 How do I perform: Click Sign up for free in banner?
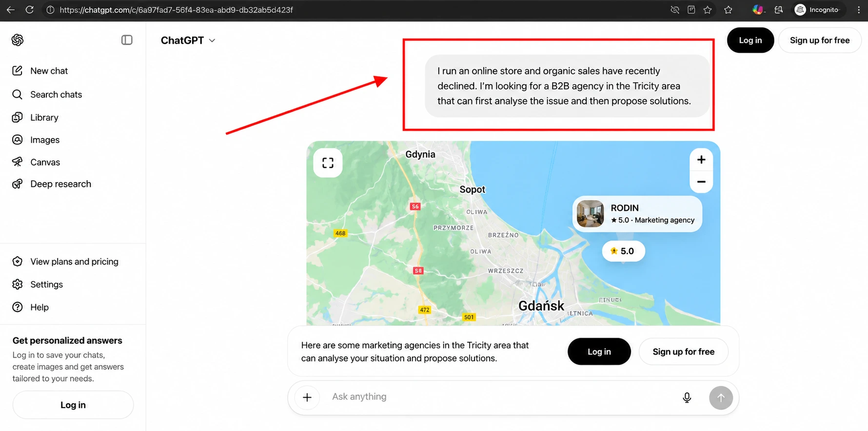(683, 351)
